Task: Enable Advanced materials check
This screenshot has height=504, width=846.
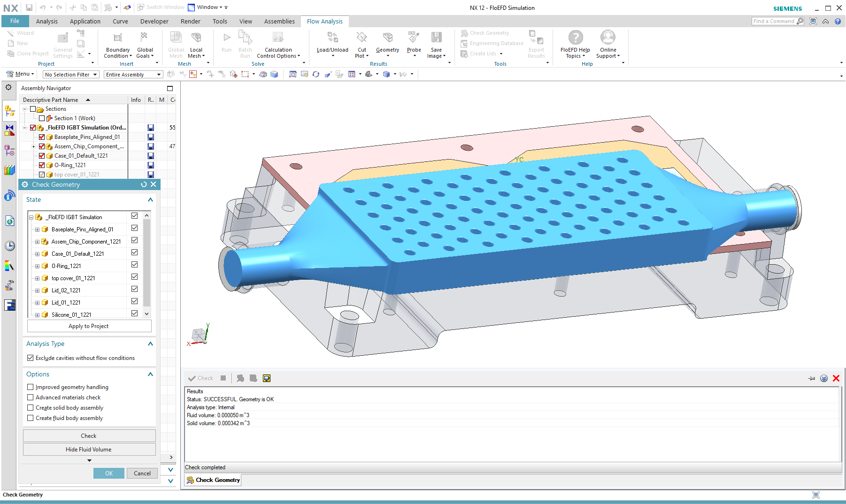Action: pos(31,397)
